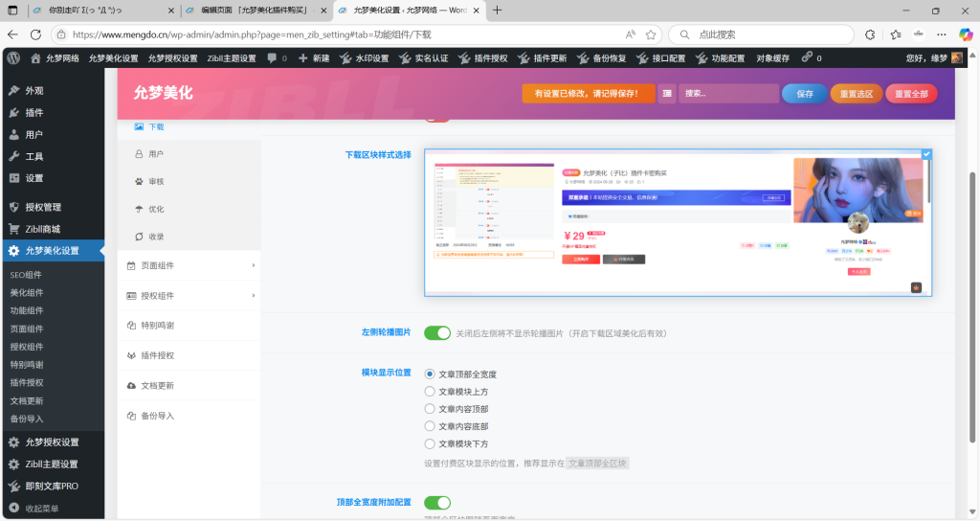The height and width of the screenshot is (521, 980).
Task: Open browser settings and more menu
Action: pos(942,35)
